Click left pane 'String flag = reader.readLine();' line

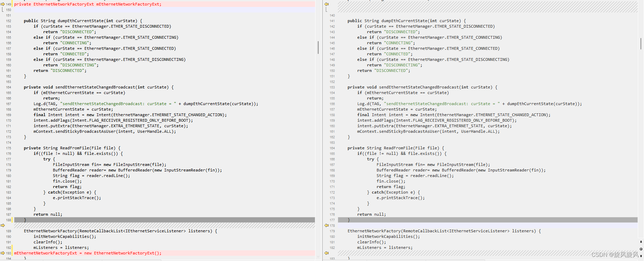pos(92,176)
